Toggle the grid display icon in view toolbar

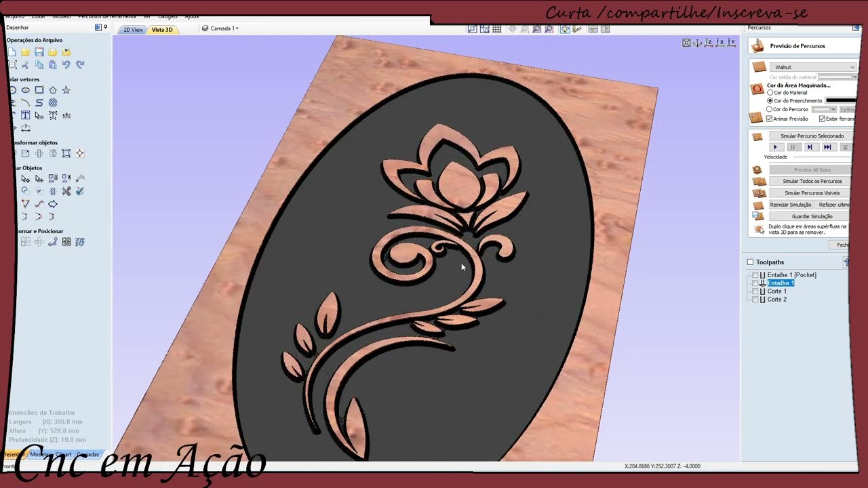[x=497, y=28]
